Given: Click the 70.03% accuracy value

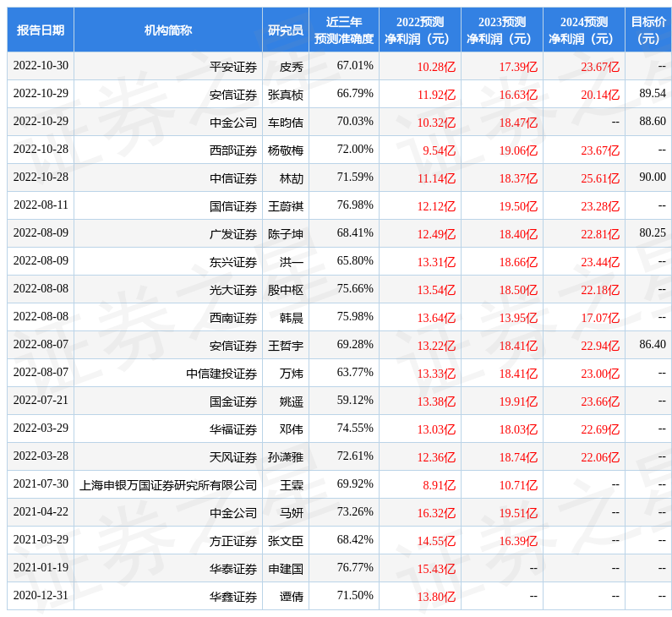Looking at the screenshot, I should (x=355, y=121).
